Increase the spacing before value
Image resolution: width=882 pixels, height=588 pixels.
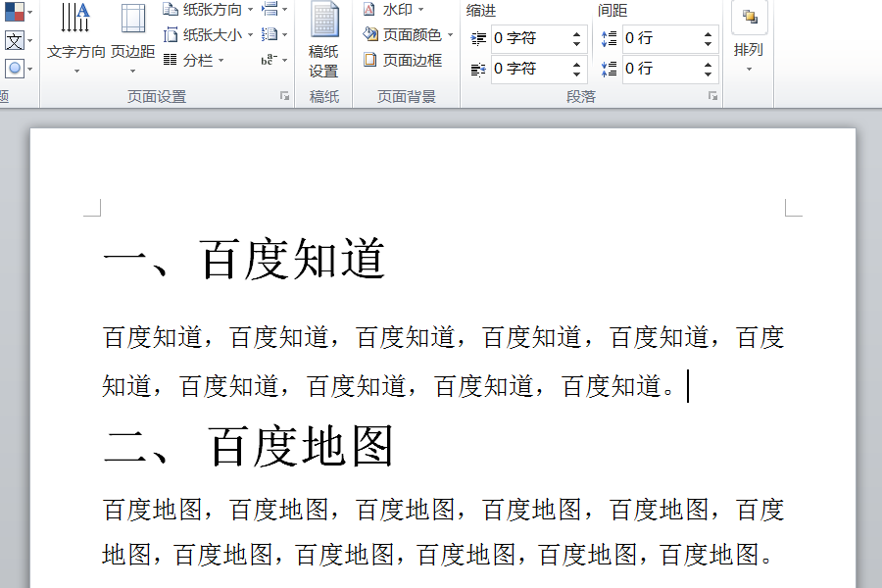pyautogui.click(x=708, y=33)
